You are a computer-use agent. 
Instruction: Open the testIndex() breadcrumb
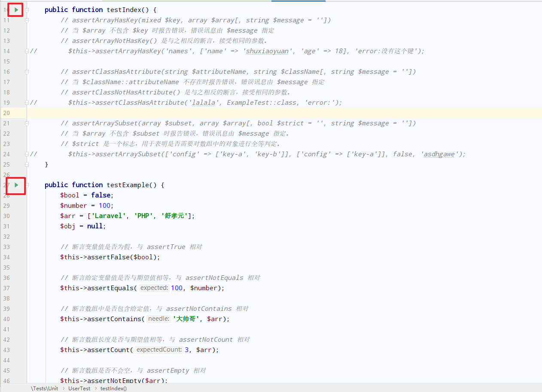[113, 388]
